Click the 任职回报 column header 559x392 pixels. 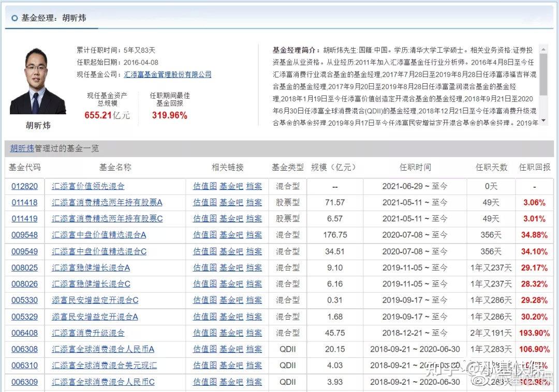535,167
